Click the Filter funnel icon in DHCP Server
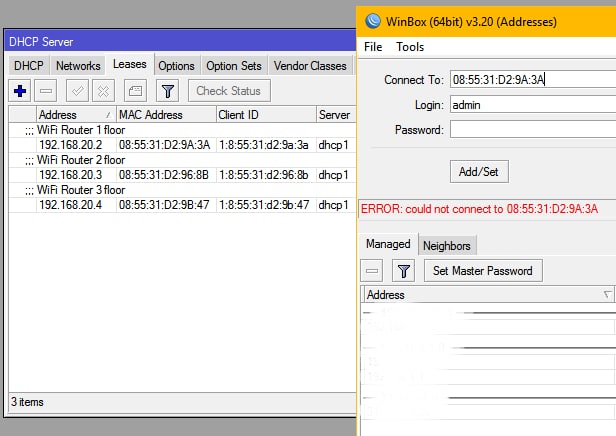 pos(168,91)
